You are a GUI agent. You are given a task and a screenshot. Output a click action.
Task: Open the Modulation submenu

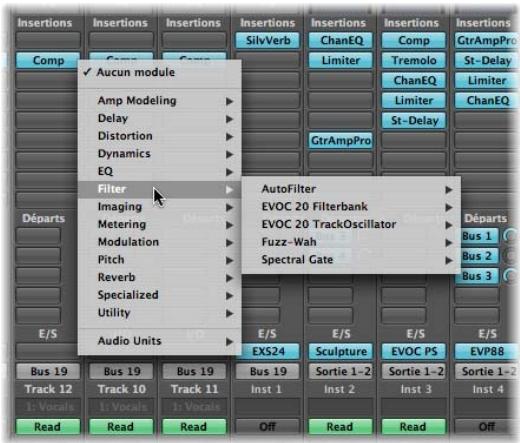tap(159, 242)
